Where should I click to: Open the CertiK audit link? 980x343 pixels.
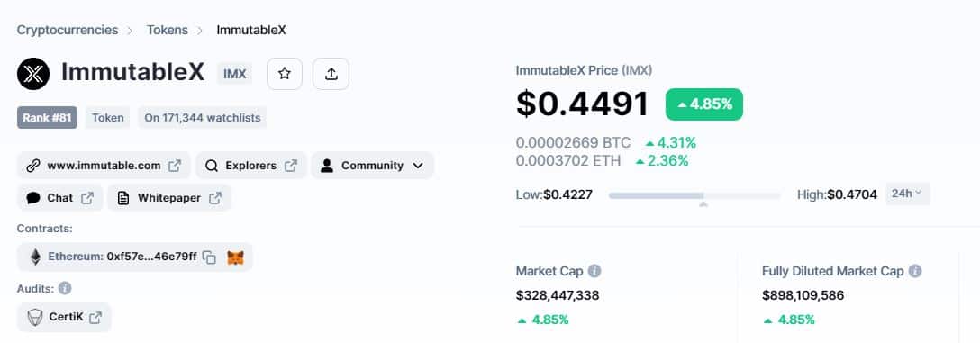click(x=64, y=318)
